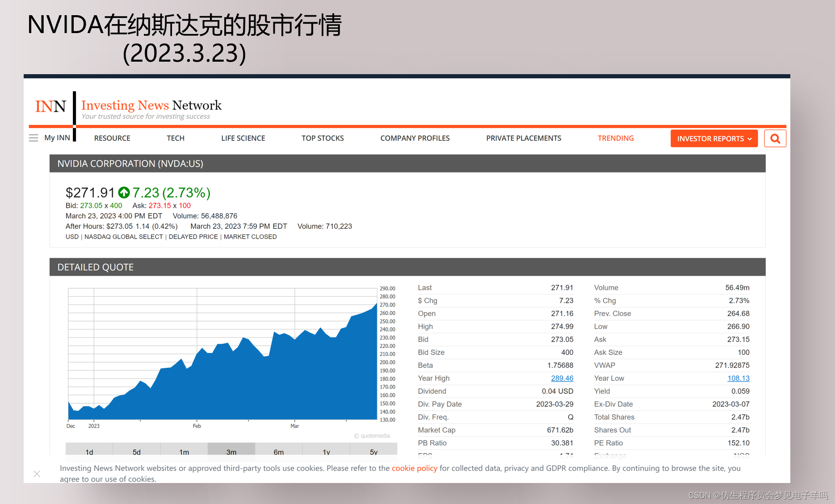The image size is (835, 504).
Task: Click the Yield 0.059 value
Action: [x=740, y=391]
